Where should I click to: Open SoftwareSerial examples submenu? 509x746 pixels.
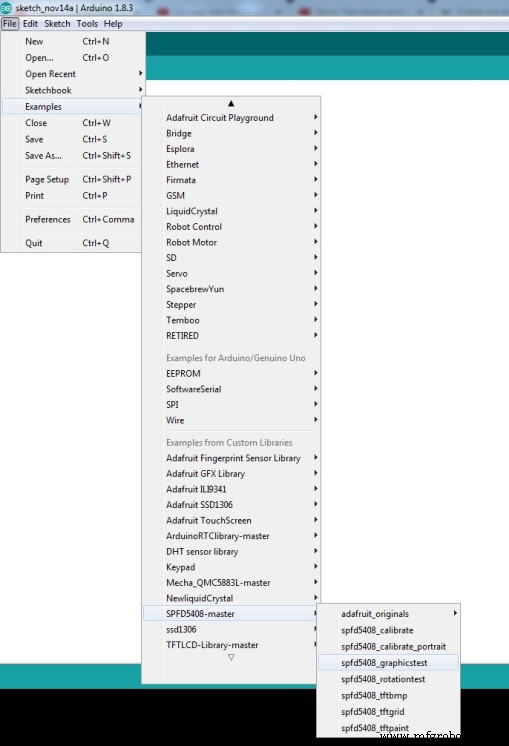[x=231, y=389]
